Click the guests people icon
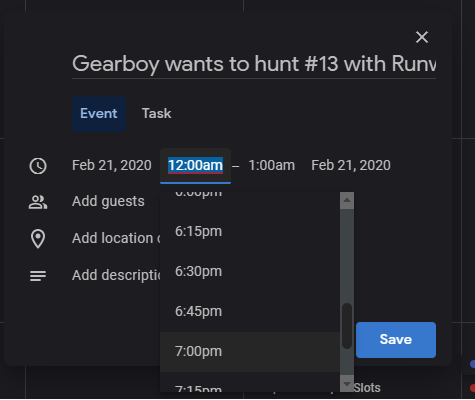 coord(38,202)
